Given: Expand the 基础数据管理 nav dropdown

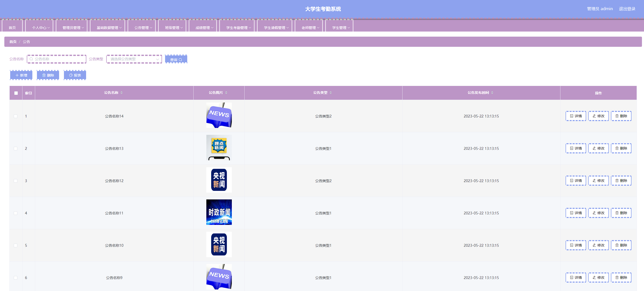Looking at the screenshot, I should click(109, 27).
